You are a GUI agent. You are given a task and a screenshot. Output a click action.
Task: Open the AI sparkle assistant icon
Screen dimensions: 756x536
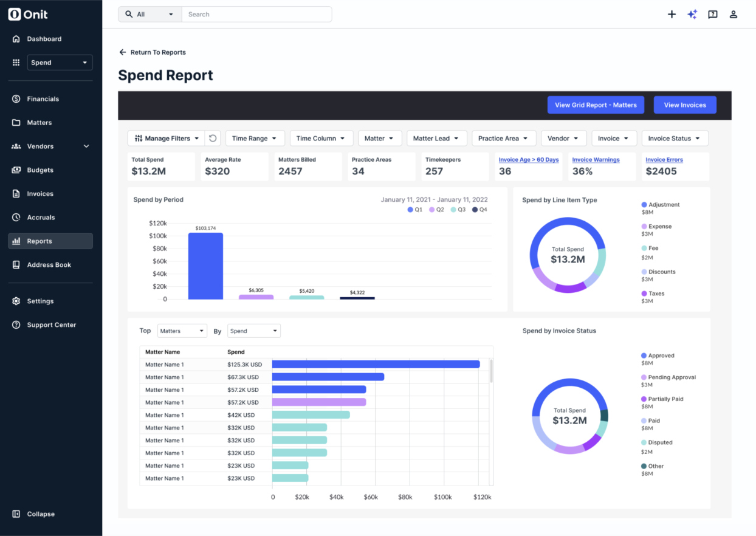click(x=692, y=15)
